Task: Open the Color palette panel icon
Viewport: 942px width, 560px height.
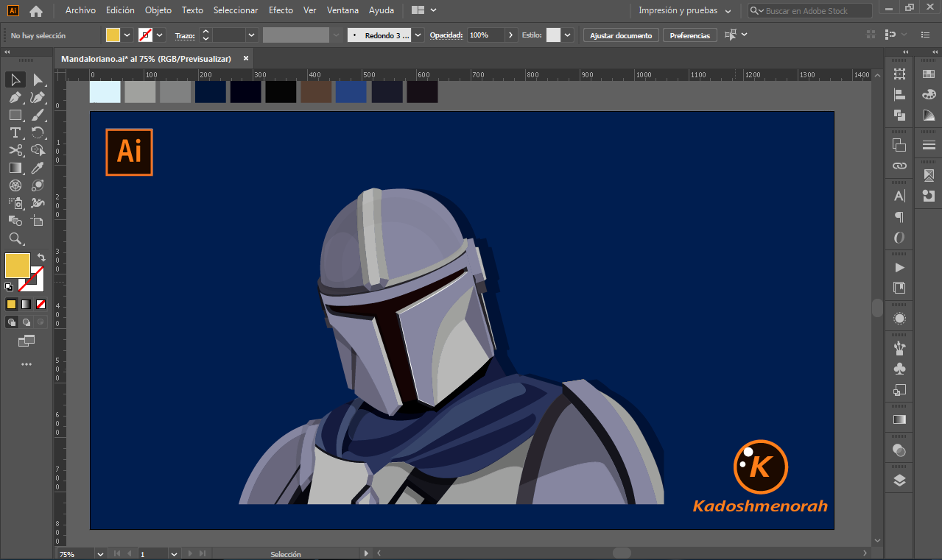Action: pos(929,94)
